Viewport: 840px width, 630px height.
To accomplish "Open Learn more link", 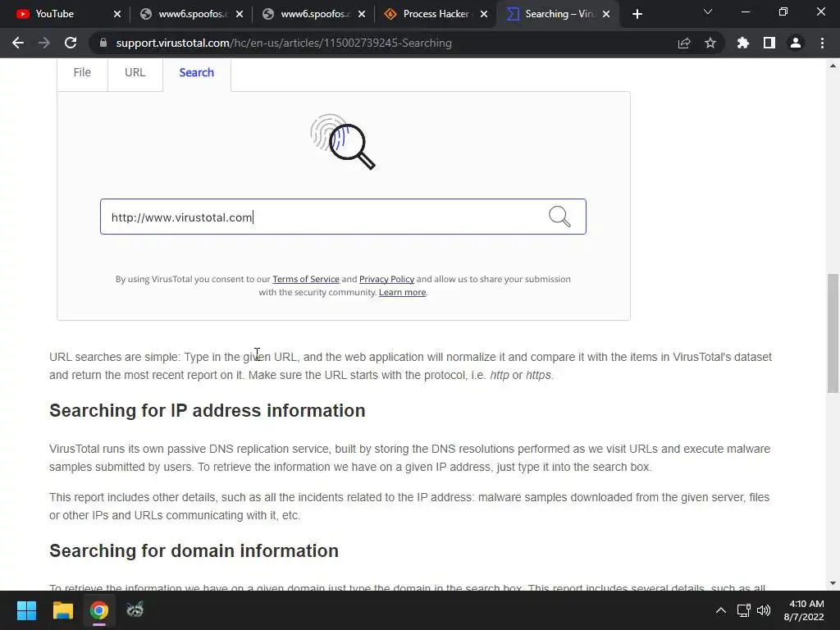I will click(x=402, y=293).
